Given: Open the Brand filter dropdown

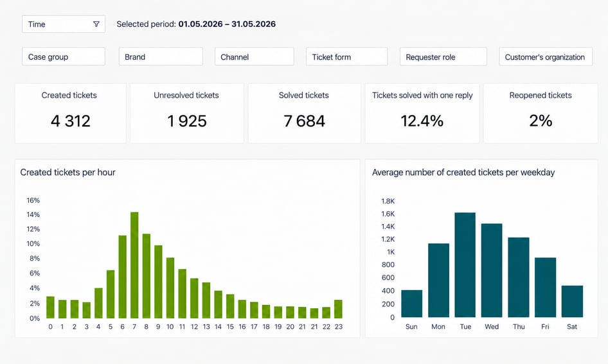Looking at the screenshot, I should 161,56.
